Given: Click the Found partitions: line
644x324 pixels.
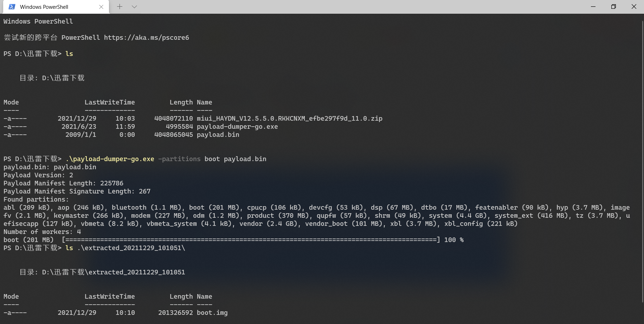Looking at the screenshot, I should 36,199.
